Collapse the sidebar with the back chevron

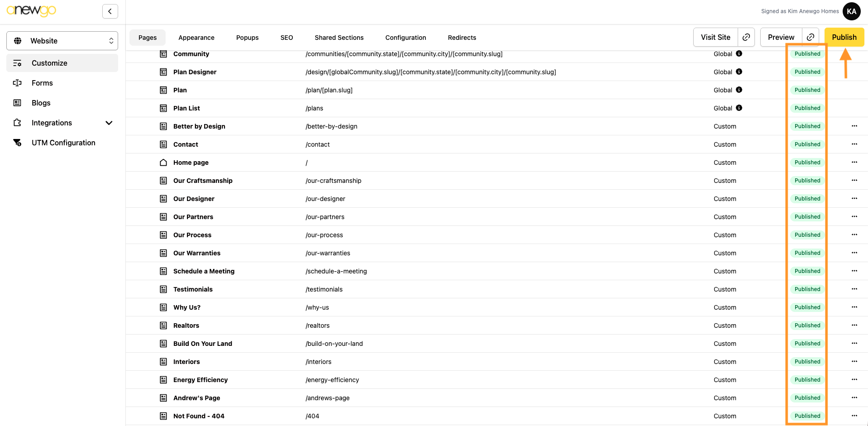pos(110,11)
